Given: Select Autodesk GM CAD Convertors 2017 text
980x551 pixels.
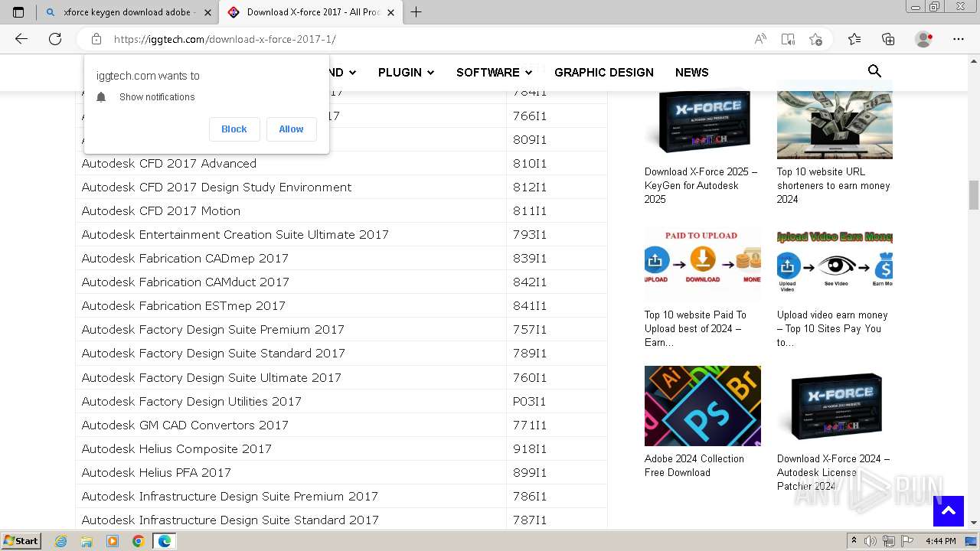Looking at the screenshot, I should pyautogui.click(x=185, y=425).
